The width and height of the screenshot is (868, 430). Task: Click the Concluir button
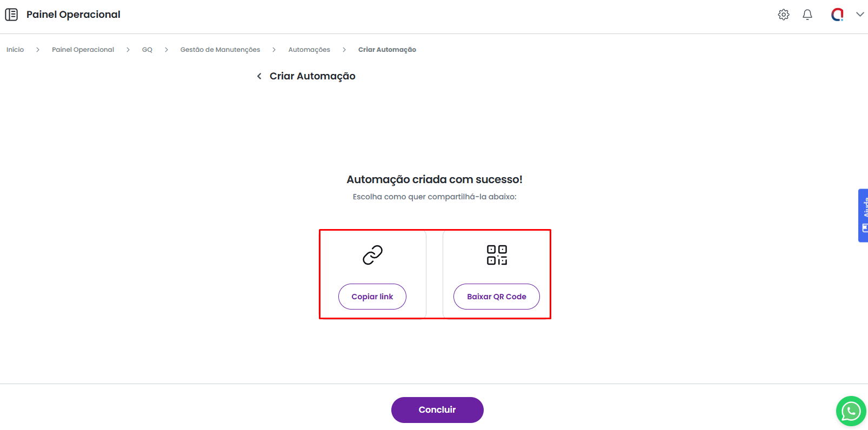click(x=437, y=409)
